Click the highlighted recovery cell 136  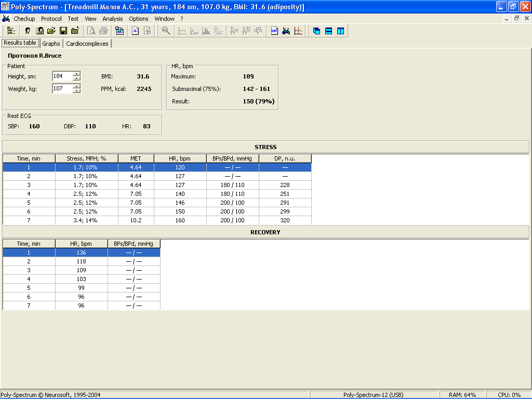point(81,252)
